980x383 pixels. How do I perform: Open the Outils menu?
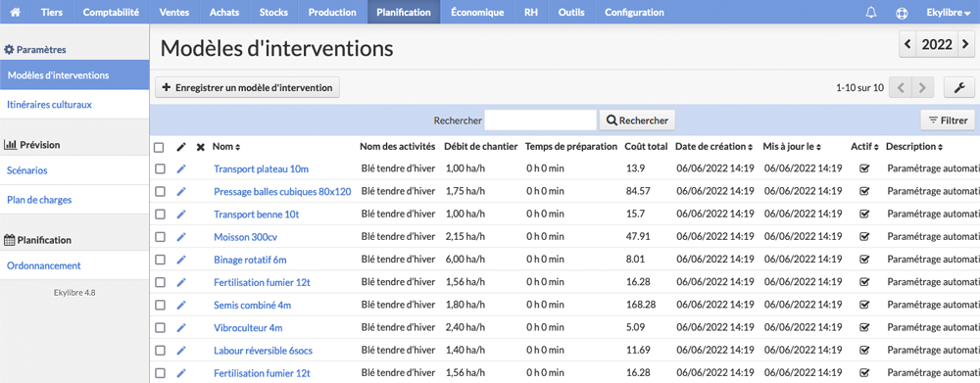pyautogui.click(x=571, y=12)
